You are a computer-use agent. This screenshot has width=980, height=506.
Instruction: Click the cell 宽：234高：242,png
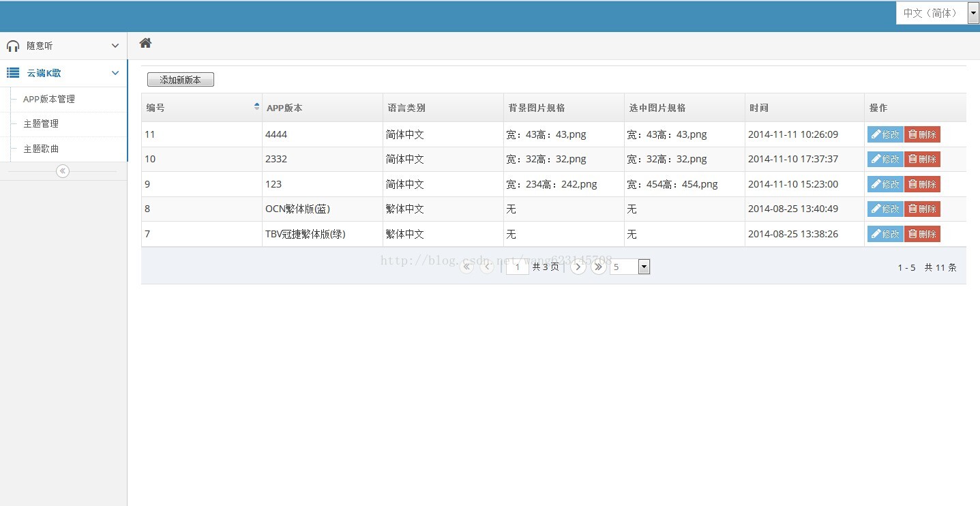pyautogui.click(x=564, y=184)
